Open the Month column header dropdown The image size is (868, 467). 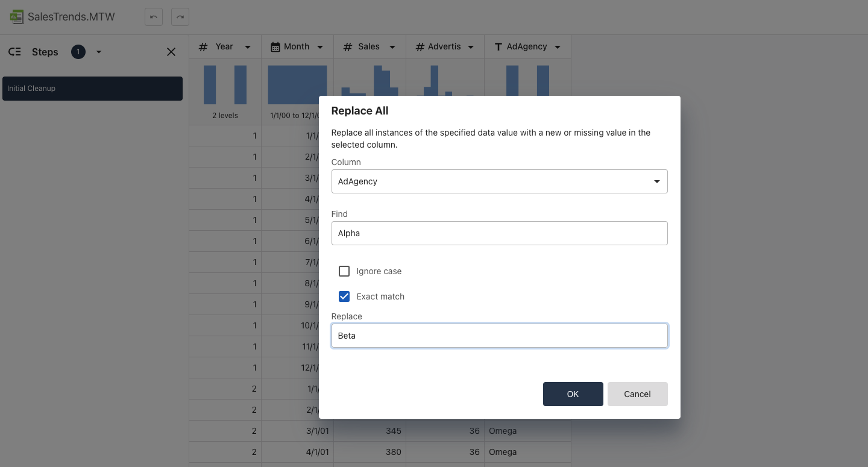click(x=321, y=46)
